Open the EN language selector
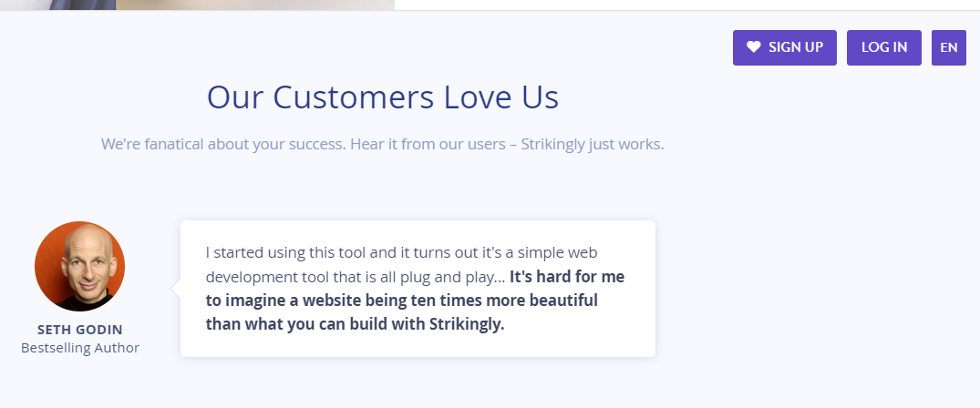Image resolution: width=980 pixels, height=408 pixels. click(949, 47)
